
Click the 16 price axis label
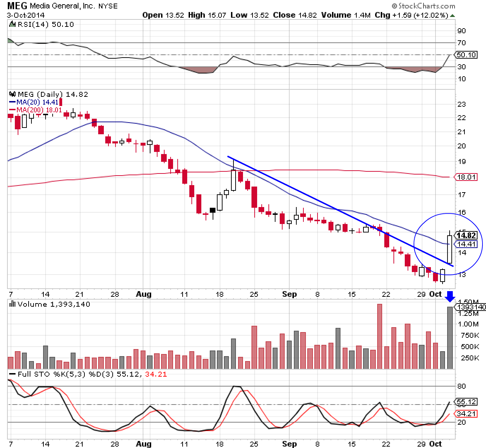[461, 212]
